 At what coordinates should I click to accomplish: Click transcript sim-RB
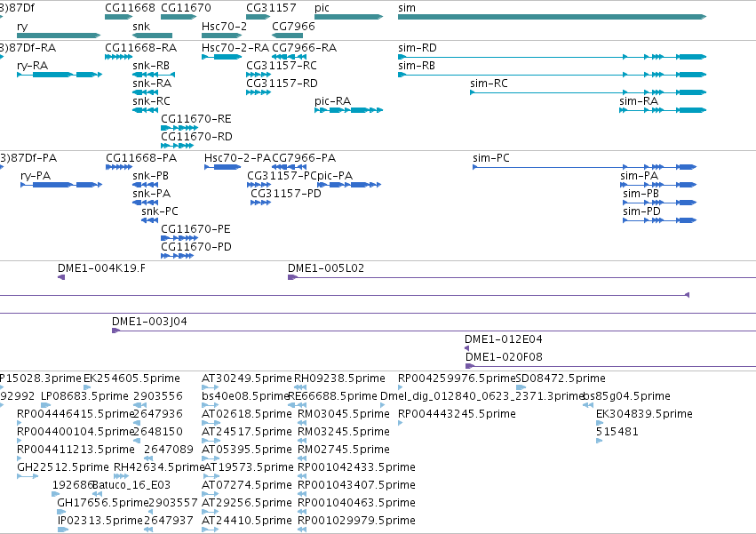coord(552,75)
